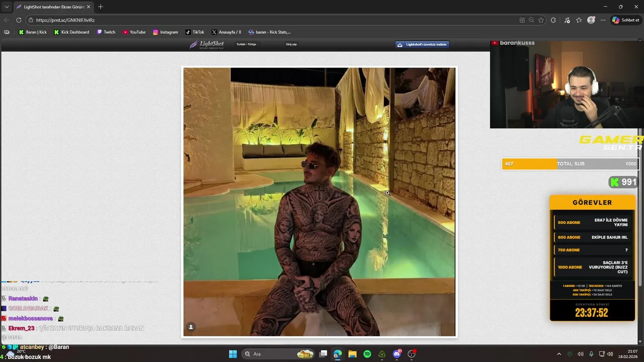The image size is (644, 362).
Task: Click the melekbossanova chat username
Action: tap(30, 318)
